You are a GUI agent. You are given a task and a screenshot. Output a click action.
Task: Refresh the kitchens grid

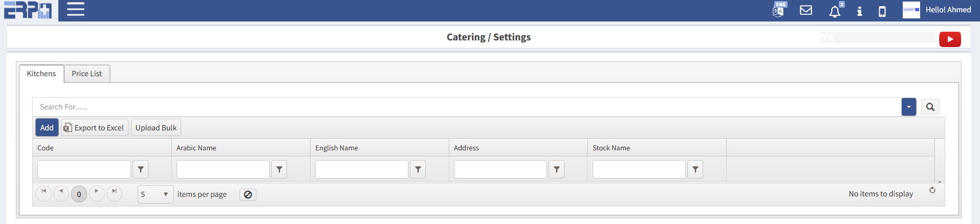point(932,190)
